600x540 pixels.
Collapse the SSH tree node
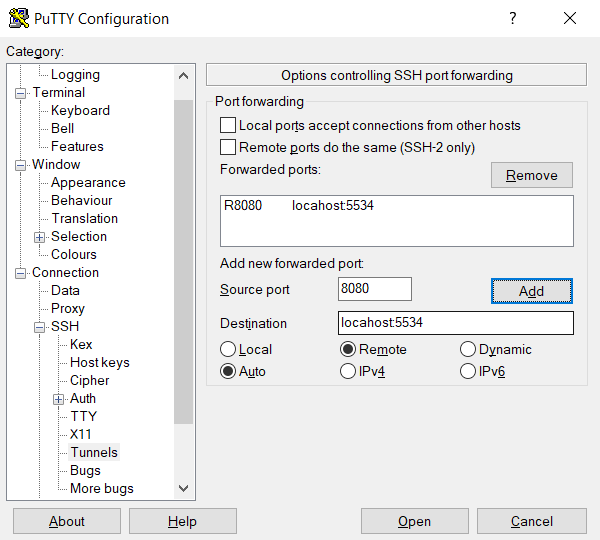click(39, 327)
